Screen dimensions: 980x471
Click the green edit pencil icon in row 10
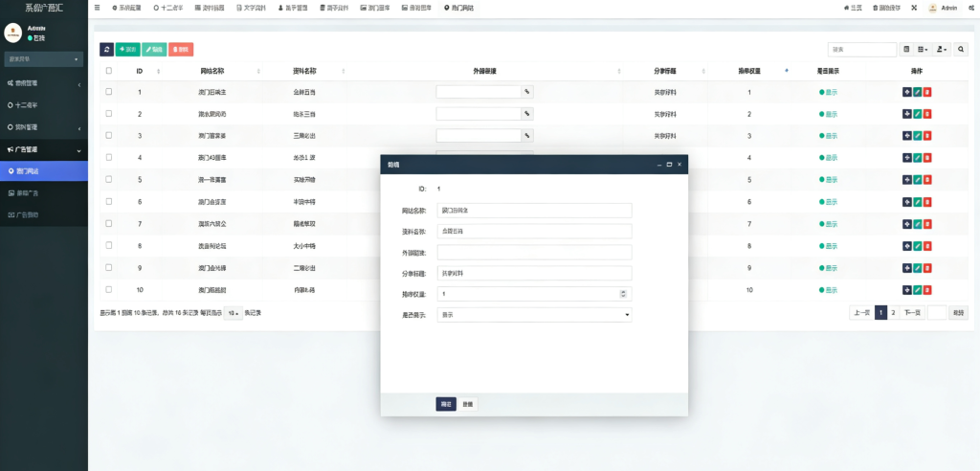pyautogui.click(x=917, y=290)
